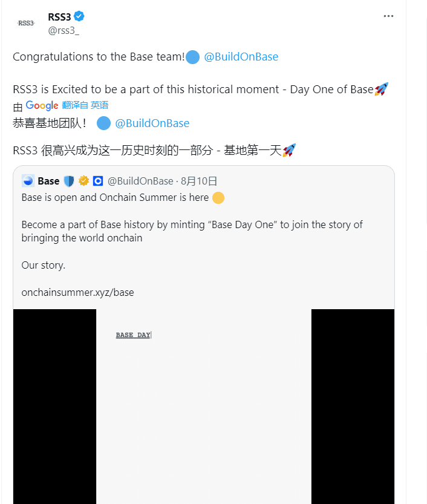Click the RSS3 profile avatar

(26, 23)
